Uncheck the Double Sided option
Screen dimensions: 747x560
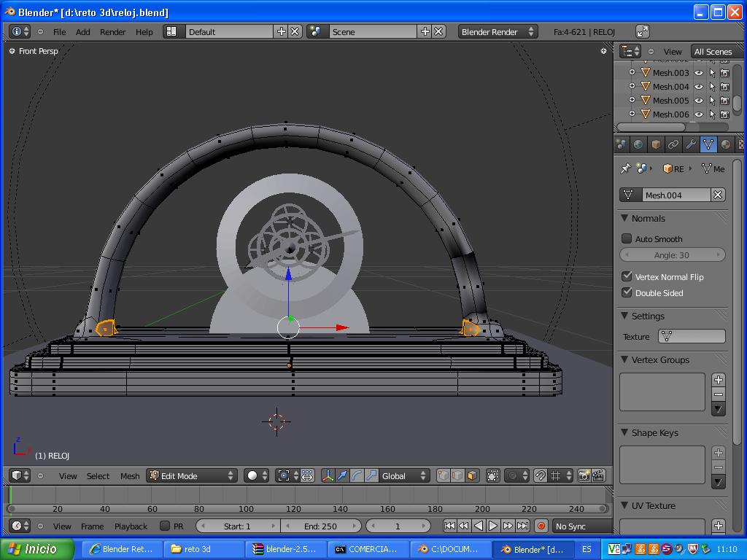coord(627,292)
